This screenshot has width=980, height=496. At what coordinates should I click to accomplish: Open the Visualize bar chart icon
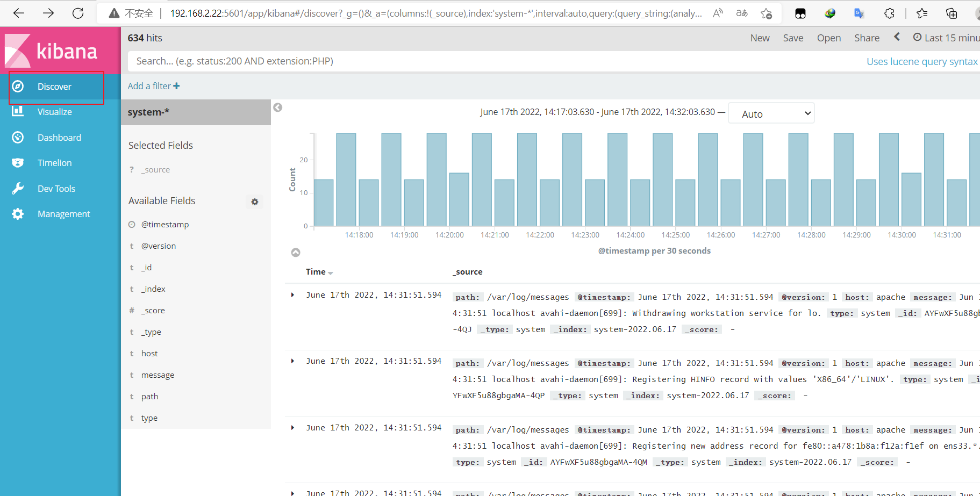click(18, 111)
